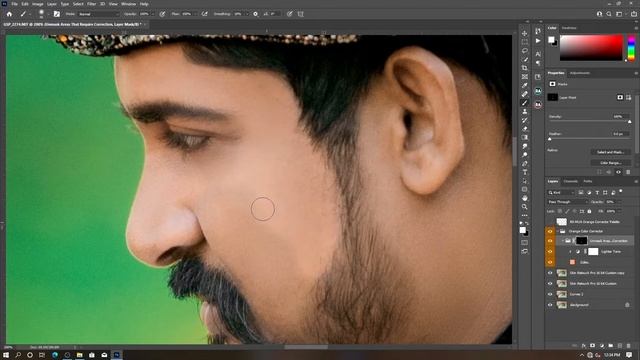Screen dimensions: 640x360
Task: Open the brush settings panel icon
Action: pyautogui.click(x=57, y=14)
